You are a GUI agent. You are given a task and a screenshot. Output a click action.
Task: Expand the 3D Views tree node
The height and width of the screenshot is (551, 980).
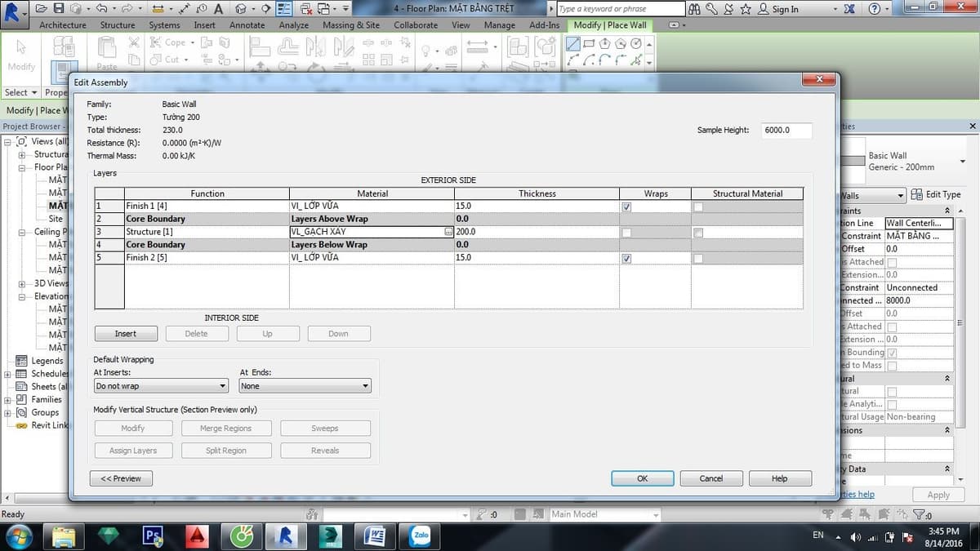pos(21,283)
